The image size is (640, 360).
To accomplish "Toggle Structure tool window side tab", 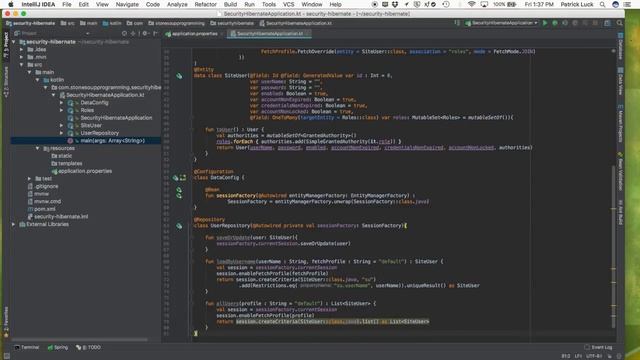I will pos(6,83).
